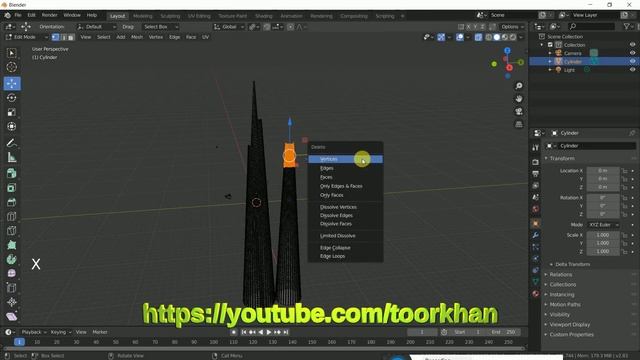
Task: Select the Shear tool at toolbar bottom
Action: click(12, 316)
